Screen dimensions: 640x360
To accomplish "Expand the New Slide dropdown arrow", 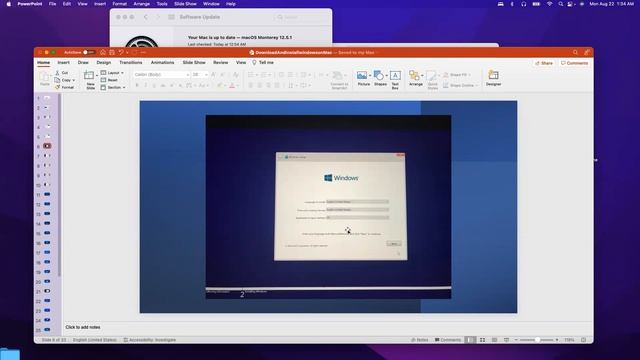I will coord(97,76).
